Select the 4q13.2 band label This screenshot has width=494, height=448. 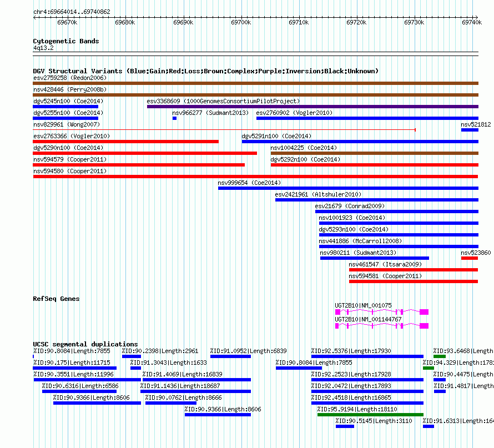click(x=43, y=48)
